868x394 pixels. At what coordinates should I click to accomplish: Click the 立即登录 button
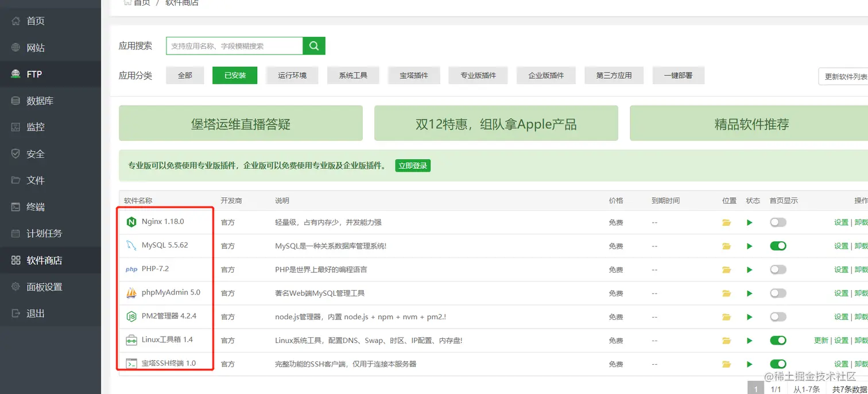[x=413, y=165]
